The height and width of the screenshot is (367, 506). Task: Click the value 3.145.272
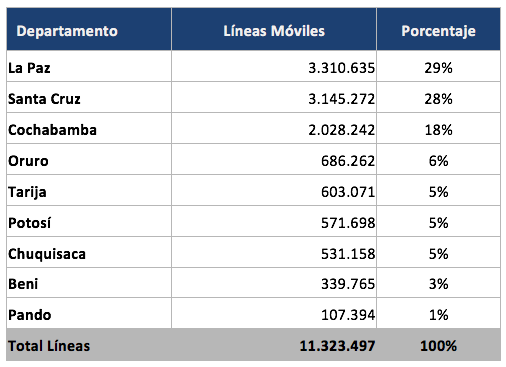(341, 99)
